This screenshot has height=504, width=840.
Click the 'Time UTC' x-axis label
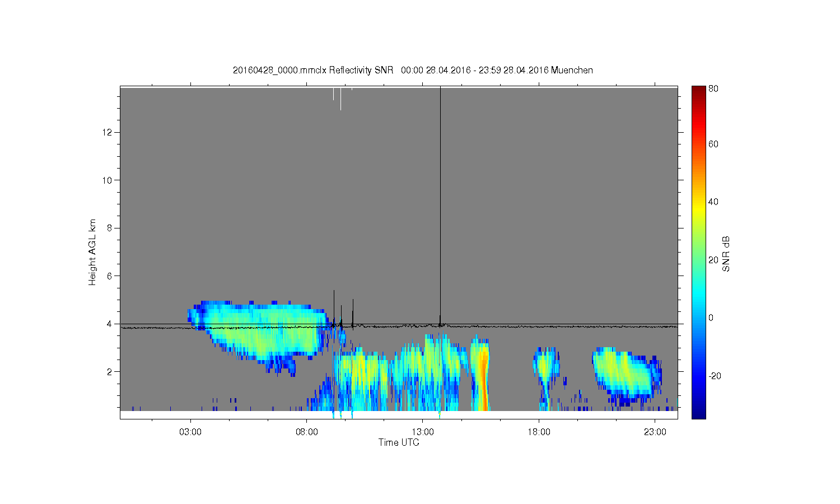[399, 442]
